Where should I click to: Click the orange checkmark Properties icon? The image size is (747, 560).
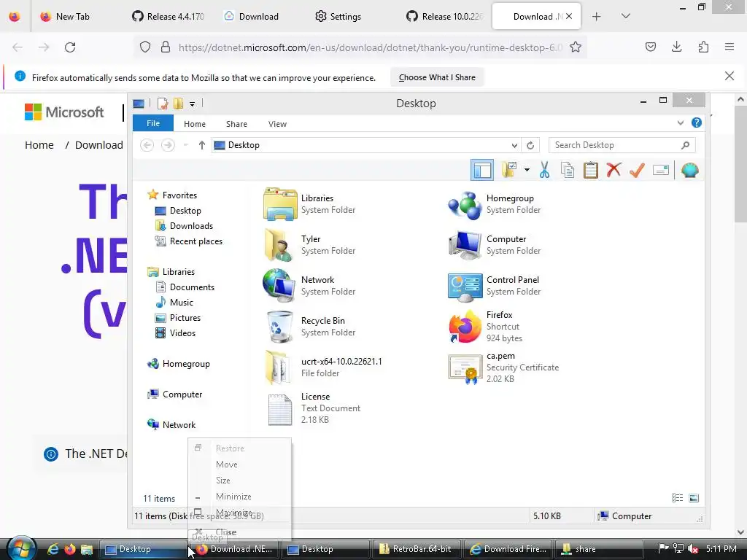click(637, 170)
